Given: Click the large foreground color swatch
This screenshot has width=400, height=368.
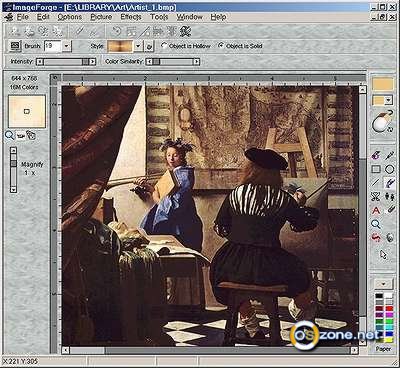Looking at the screenshot, I should coord(383,84).
